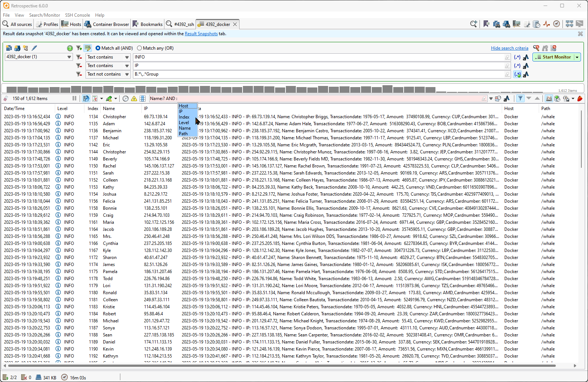Remove the 'B.*\,.*Group' filter criterion row

click(79, 74)
